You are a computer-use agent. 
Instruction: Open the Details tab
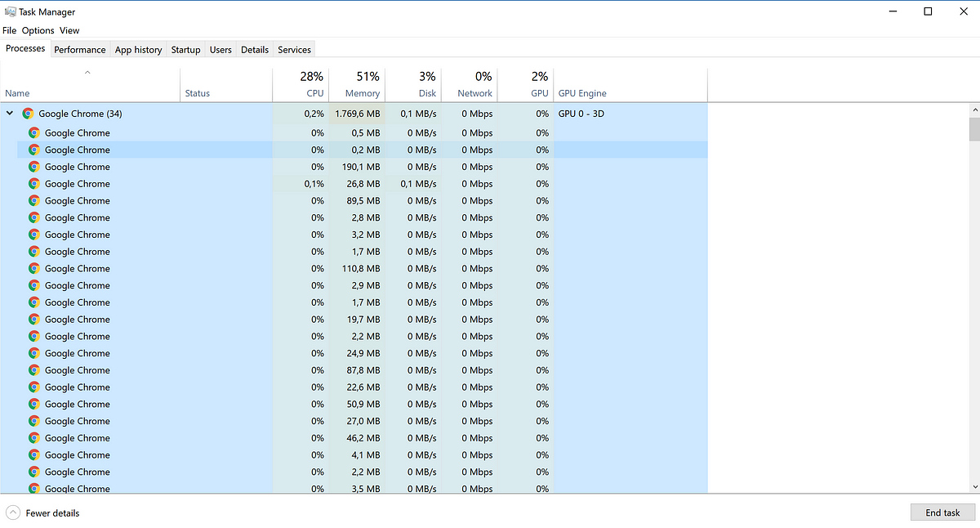255,50
